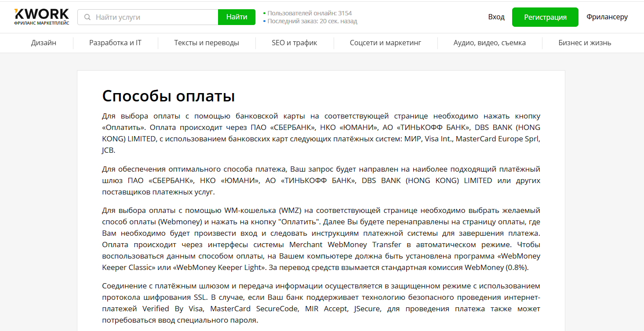Open the "Фрилансеру" link
This screenshot has height=331, width=644.
(607, 17)
